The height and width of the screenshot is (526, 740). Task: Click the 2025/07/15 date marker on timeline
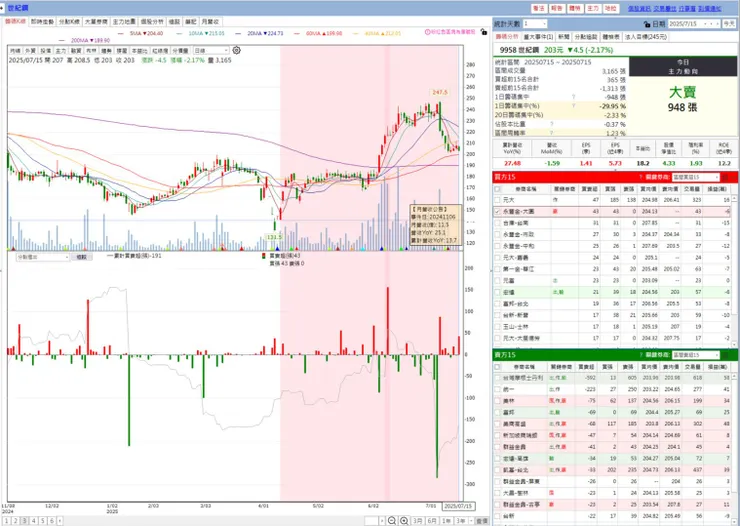458,506
